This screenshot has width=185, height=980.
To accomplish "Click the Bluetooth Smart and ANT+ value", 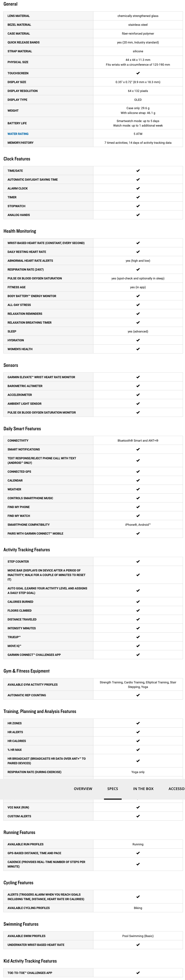I will point(138,441).
